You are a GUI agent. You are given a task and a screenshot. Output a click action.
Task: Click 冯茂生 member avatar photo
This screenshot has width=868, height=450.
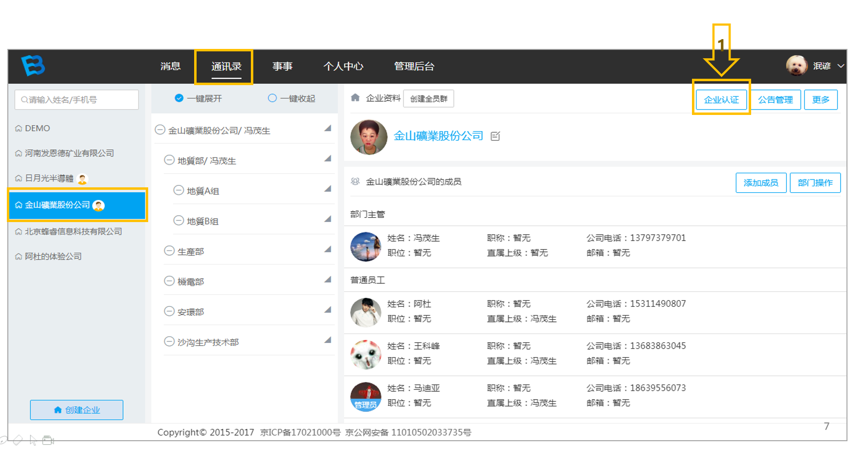coord(366,247)
